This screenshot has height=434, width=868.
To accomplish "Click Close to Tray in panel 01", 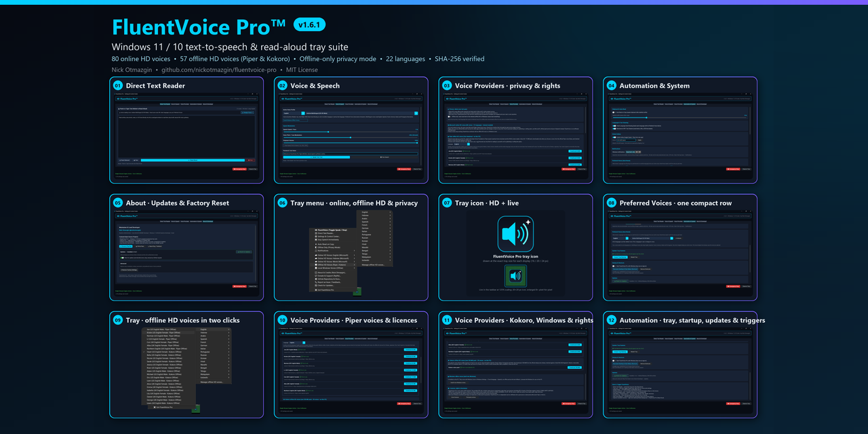I will 252,169.
